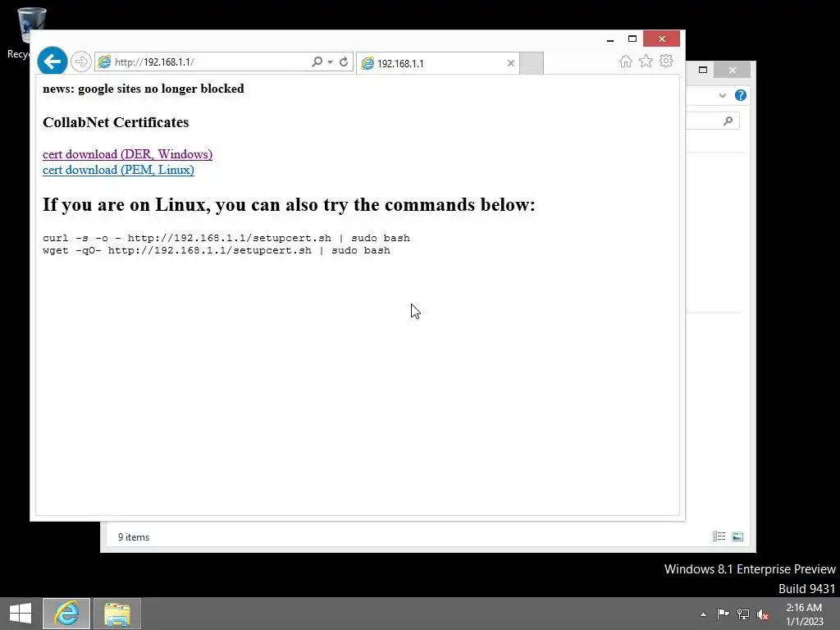840x630 pixels.
Task: Expand the ribbon chevron in File Explorer
Action: click(722, 95)
